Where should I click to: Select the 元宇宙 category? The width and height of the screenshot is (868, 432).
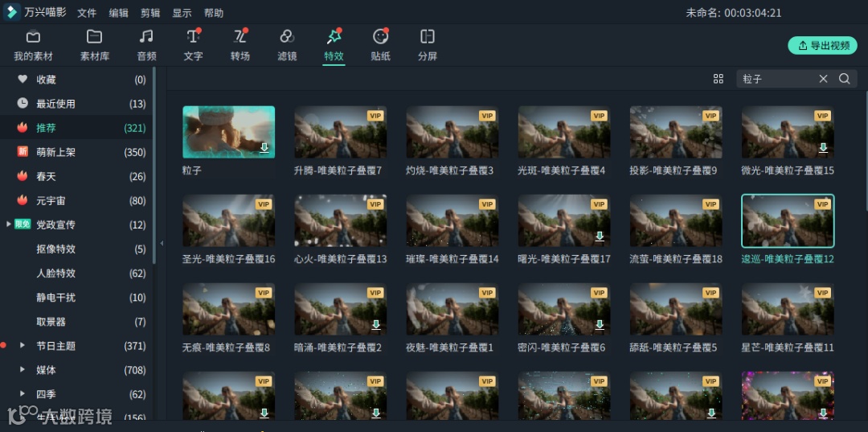pyautogui.click(x=76, y=200)
